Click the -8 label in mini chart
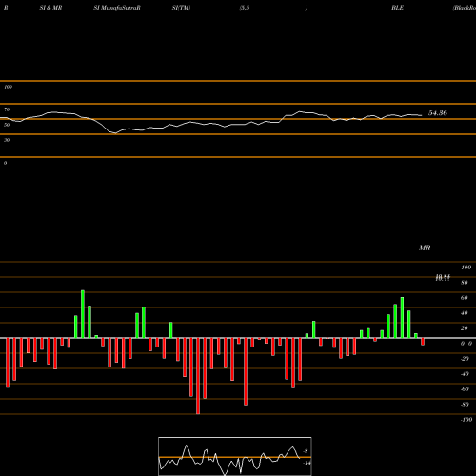Image resolution: width=476 pixels, height=476 pixels. coord(306,451)
